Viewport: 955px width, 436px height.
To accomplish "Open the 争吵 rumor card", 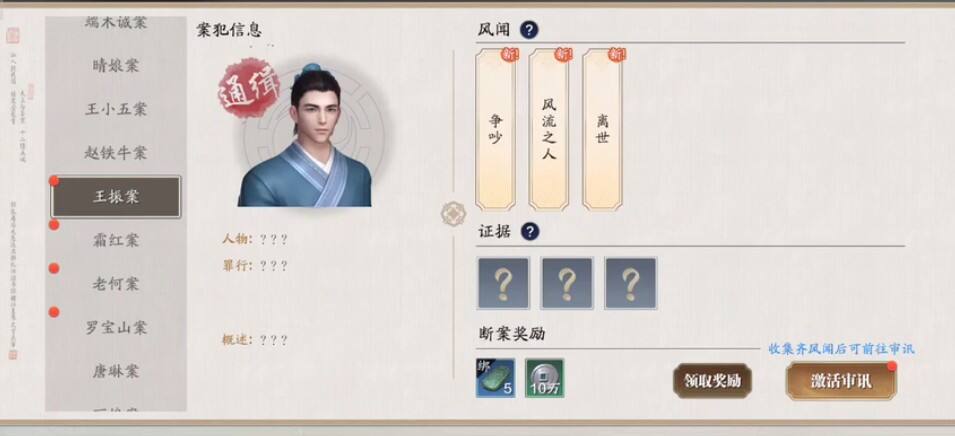I will pyautogui.click(x=495, y=130).
